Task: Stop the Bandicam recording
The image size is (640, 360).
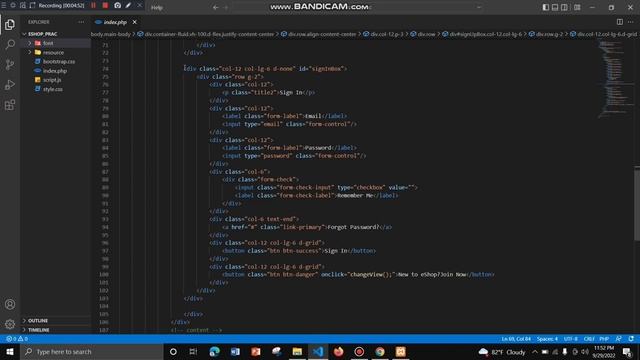Action: click(105, 6)
